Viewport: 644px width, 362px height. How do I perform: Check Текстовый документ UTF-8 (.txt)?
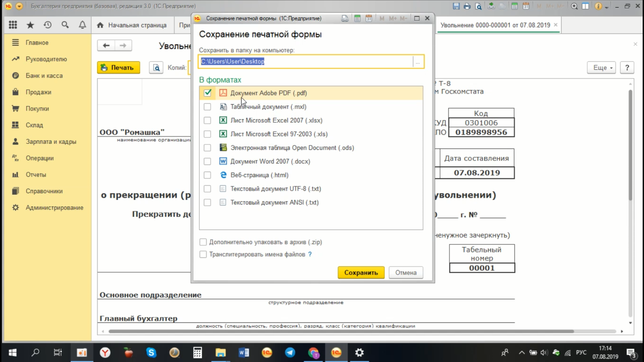point(207,189)
